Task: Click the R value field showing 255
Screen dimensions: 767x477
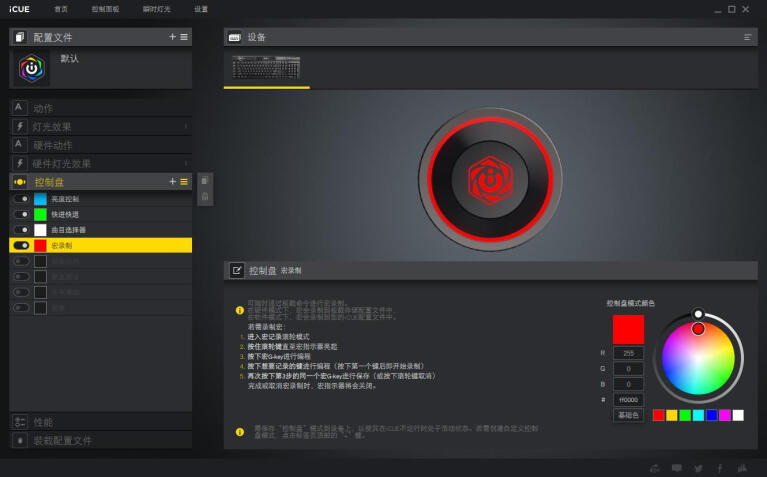Action: pos(629,353)
